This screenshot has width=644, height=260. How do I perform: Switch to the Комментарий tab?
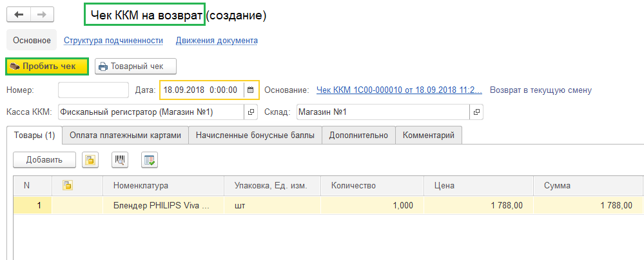[429, 135]
